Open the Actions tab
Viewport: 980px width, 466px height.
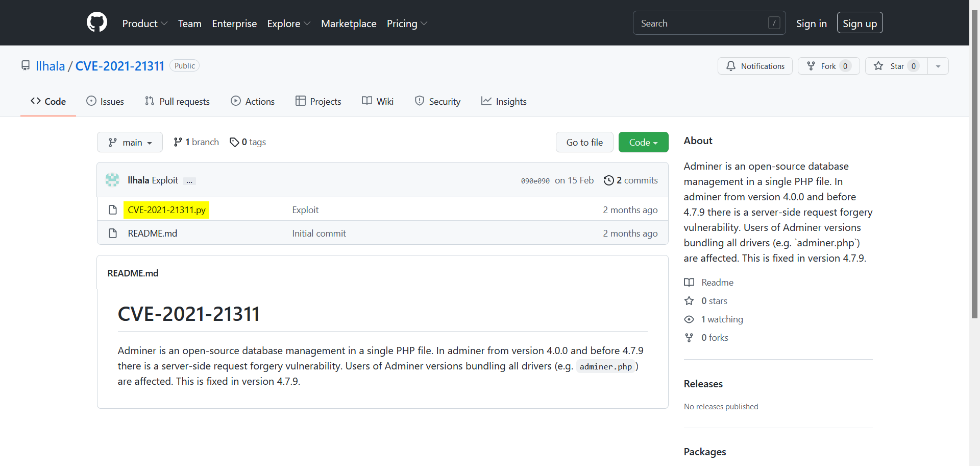tap(253, 101)
